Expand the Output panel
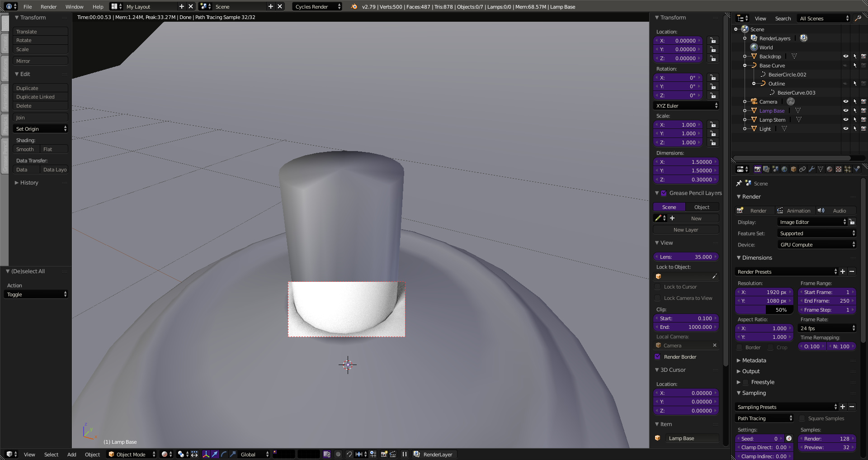868x460 pixels. 750,371
